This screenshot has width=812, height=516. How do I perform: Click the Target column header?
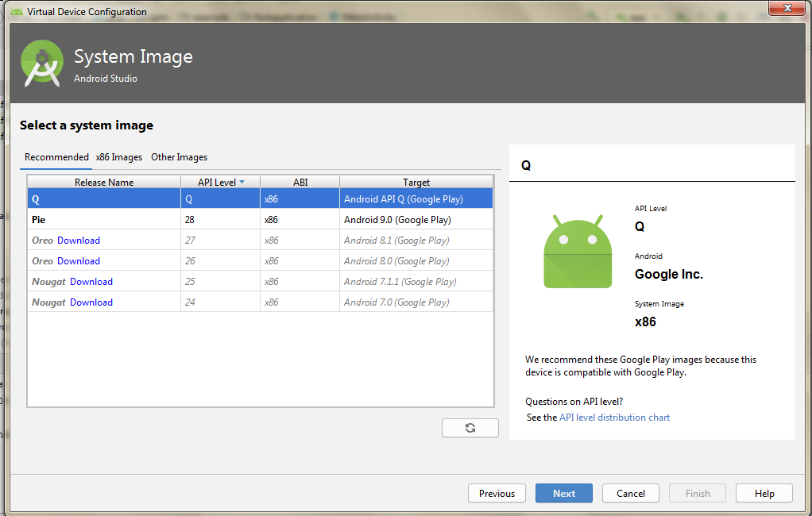click(x=416, y=182)
